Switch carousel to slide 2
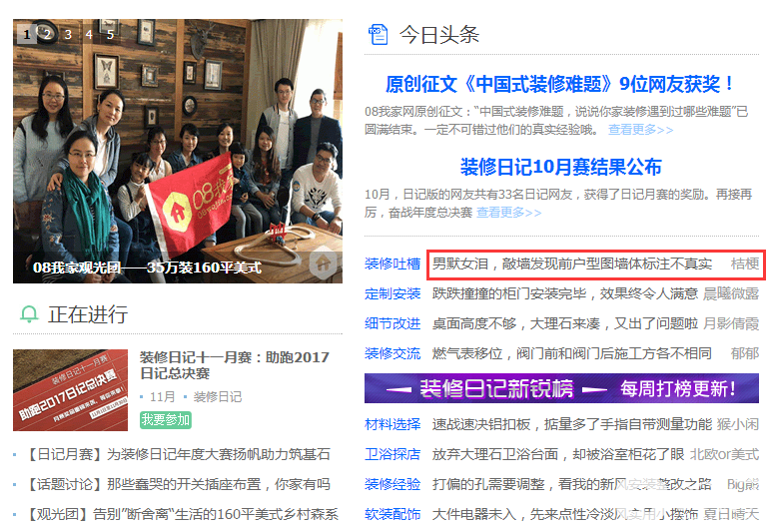Viewport: 771px width, 532px height. (47, 34)
